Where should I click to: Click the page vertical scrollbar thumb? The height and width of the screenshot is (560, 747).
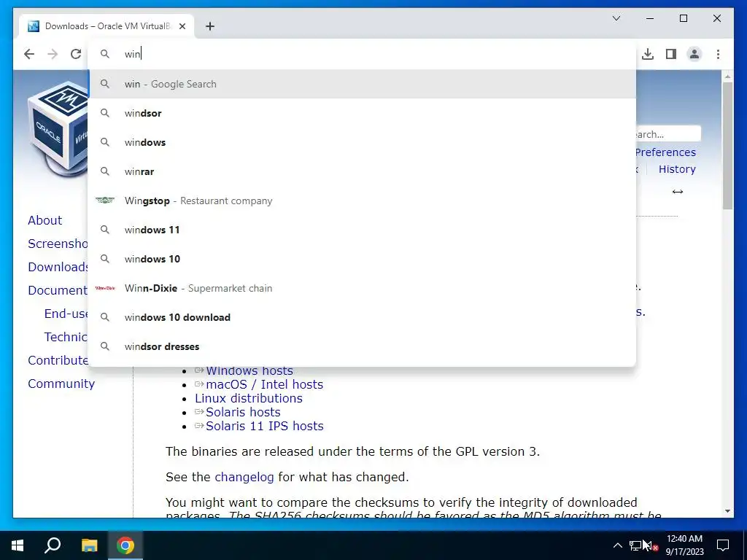point(727,145)
